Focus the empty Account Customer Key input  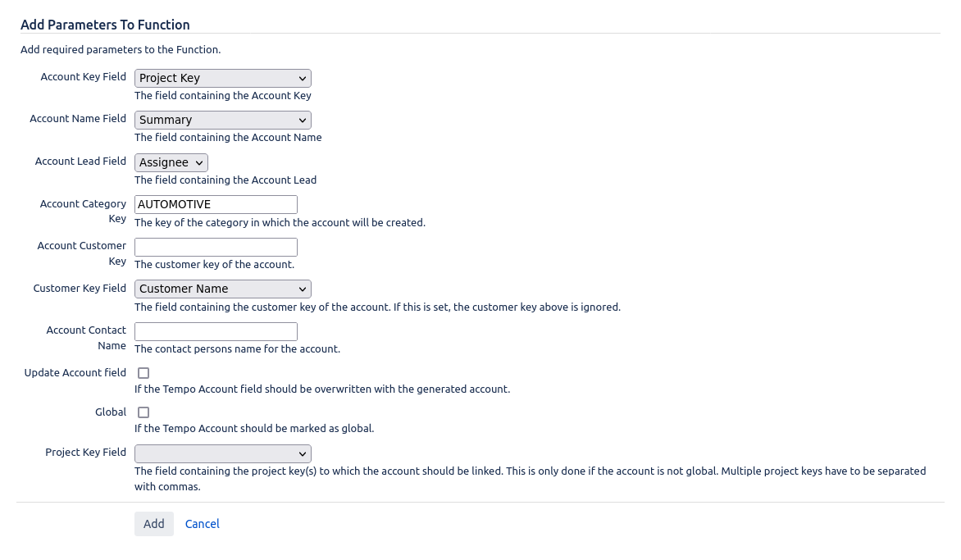click(216, 247)
